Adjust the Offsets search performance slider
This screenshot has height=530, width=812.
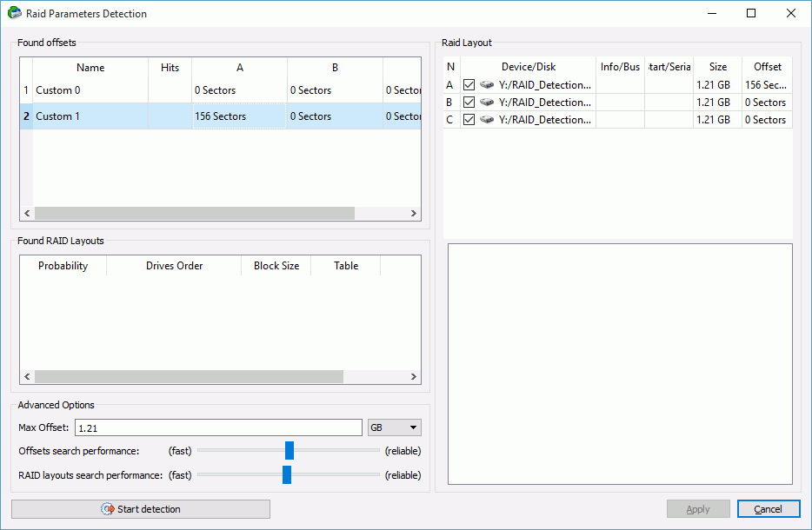click(x=290, y=450)
